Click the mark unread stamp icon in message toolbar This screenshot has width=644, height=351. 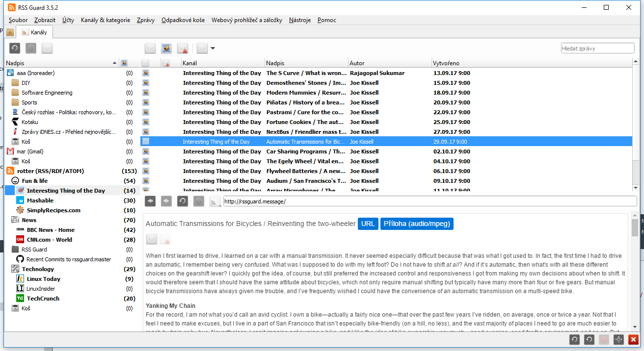(x=166, y=48)
